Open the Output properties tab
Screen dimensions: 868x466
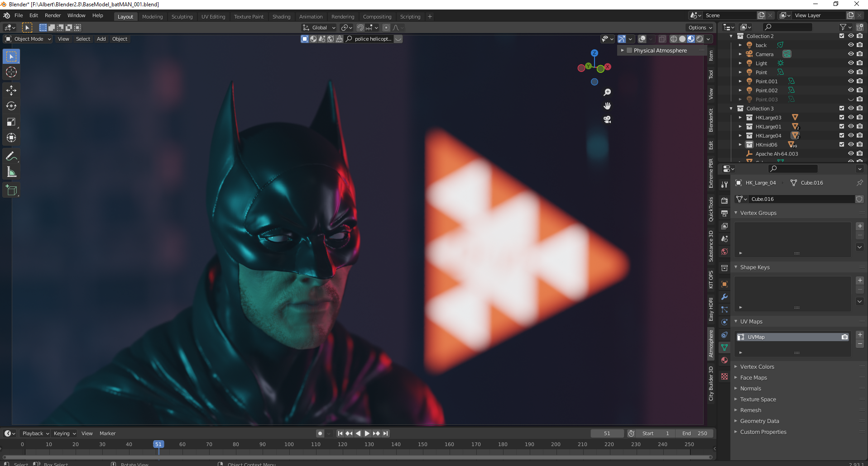pos(724,213)
